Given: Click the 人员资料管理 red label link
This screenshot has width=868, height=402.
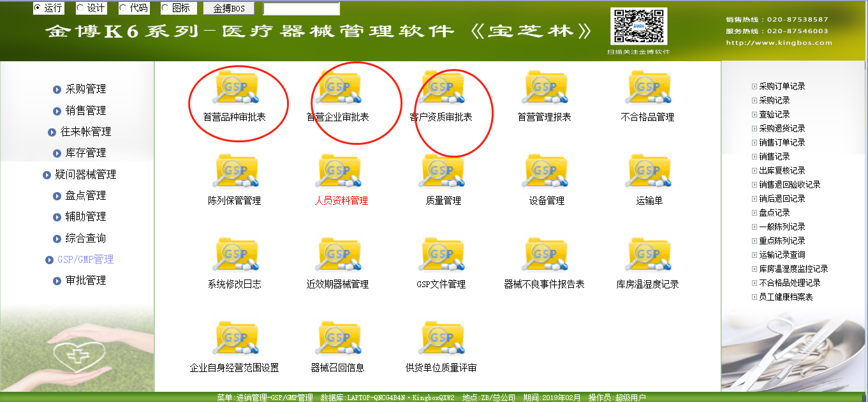Looking at the screenshot, I should [x=341, y=200].
